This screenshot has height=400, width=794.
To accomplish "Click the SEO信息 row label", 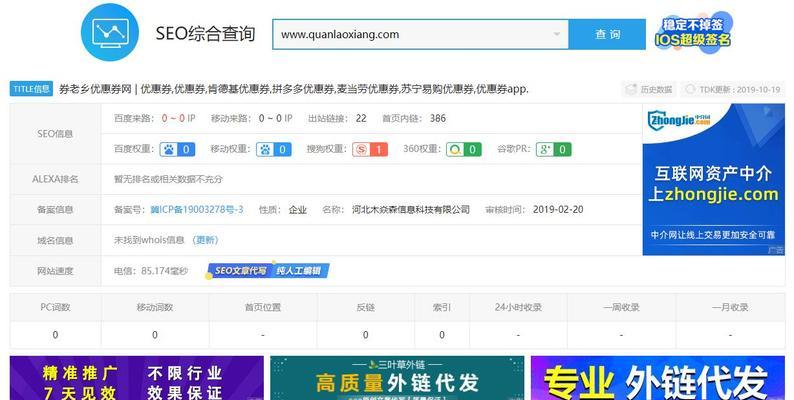I will click(x=55, y=134).
